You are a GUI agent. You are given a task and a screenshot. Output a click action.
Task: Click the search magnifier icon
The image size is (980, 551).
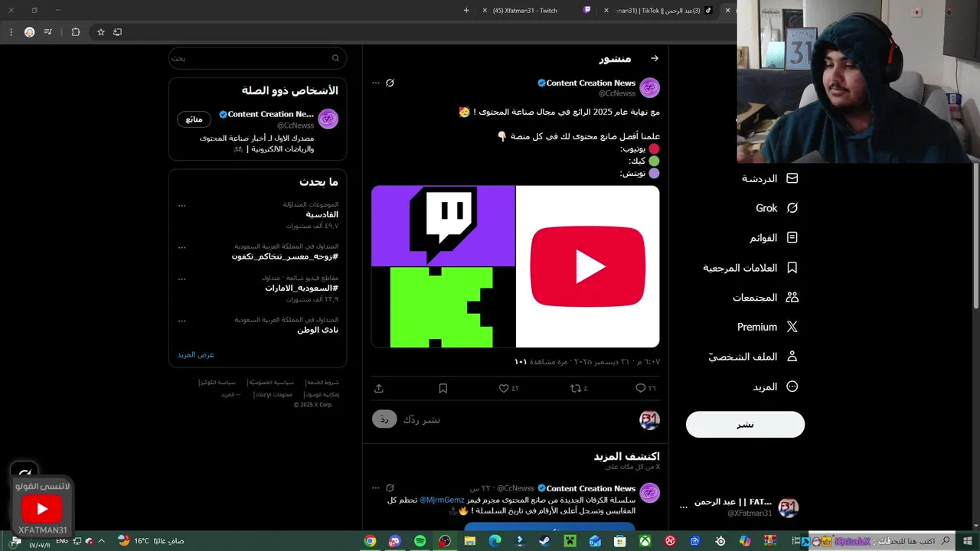[x=335, y=58]
